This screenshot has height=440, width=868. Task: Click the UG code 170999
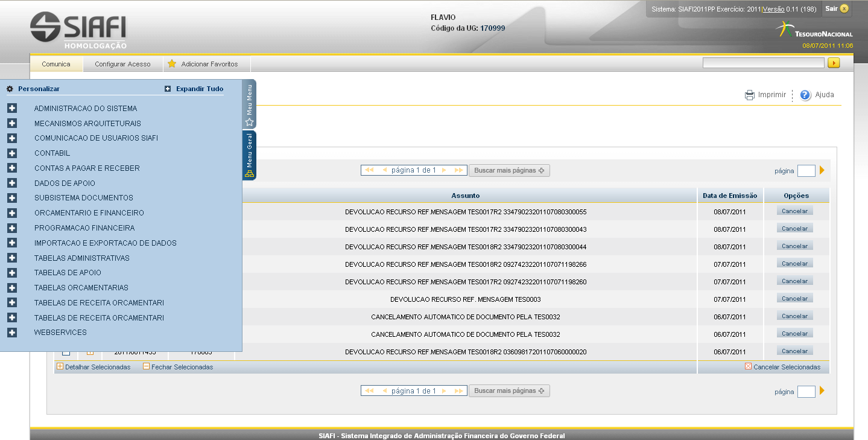(x=493, y=28)
